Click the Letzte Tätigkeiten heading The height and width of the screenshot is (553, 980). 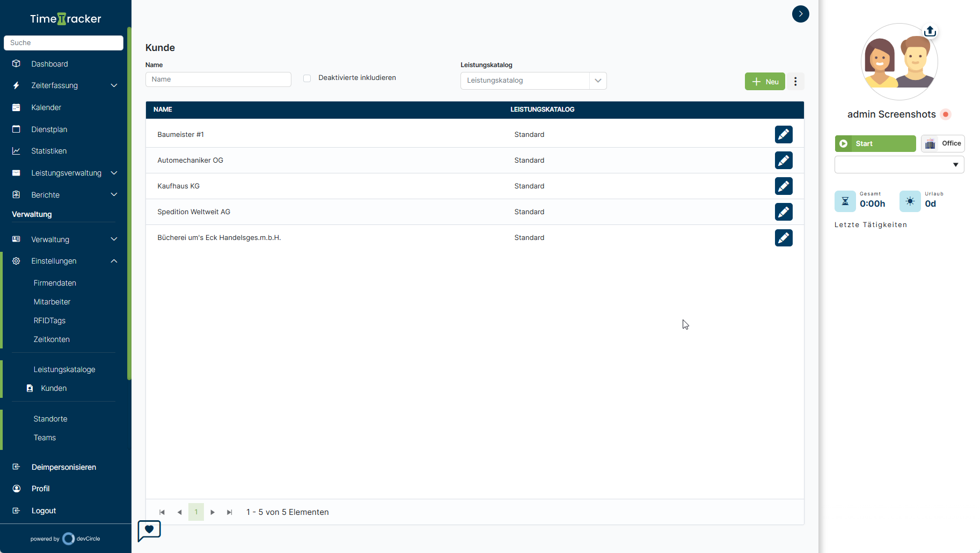[871, 225]
